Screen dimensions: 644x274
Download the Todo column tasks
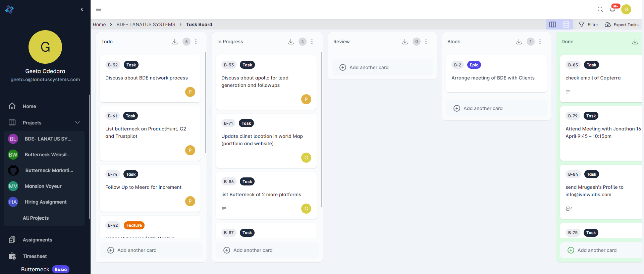pos(175,42)
